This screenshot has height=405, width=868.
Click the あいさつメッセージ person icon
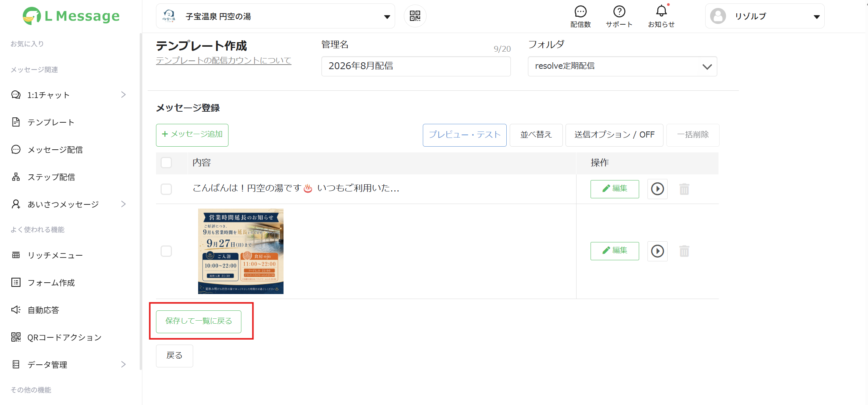click(x=16, y=204)
